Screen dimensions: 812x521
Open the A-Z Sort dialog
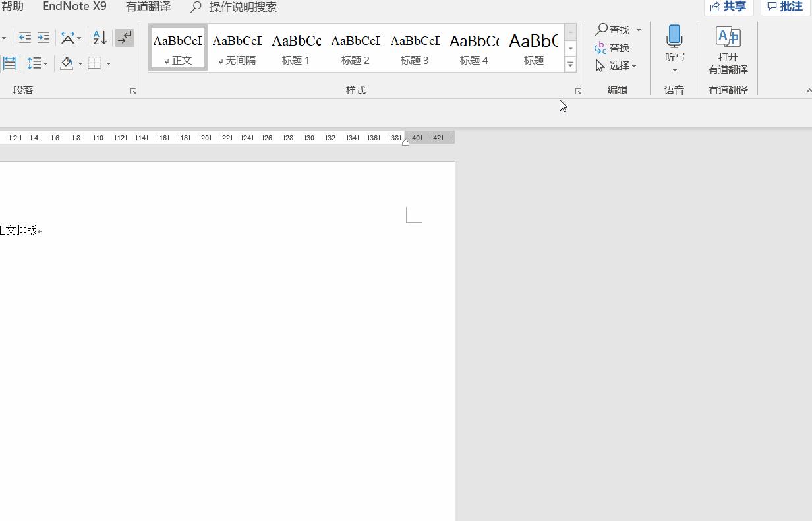[x=100, y=38]
